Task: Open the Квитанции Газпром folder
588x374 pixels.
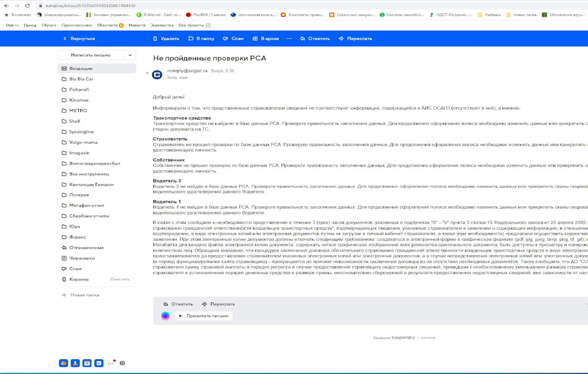Action: point(91,184)
